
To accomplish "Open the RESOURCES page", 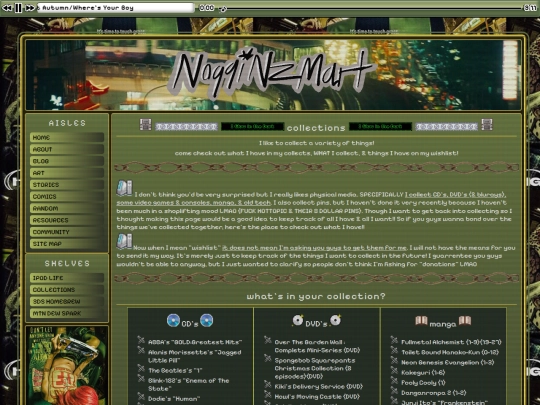I will (67, 220).
